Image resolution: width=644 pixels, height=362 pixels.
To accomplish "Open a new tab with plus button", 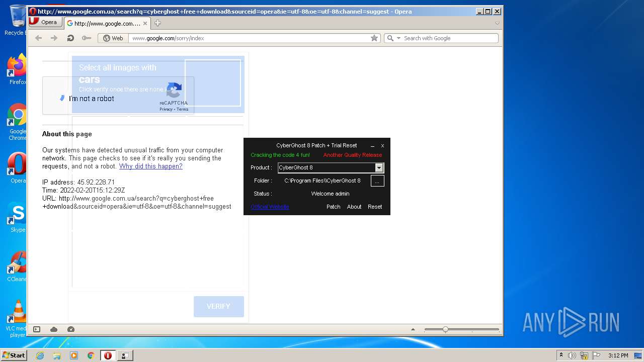I will click(x=157, y=23).
